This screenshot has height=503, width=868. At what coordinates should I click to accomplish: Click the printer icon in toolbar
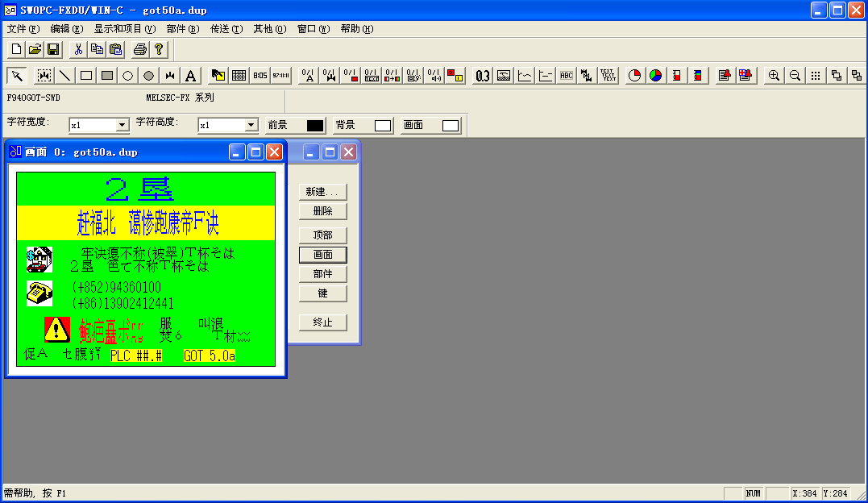(x=139, y=49)
